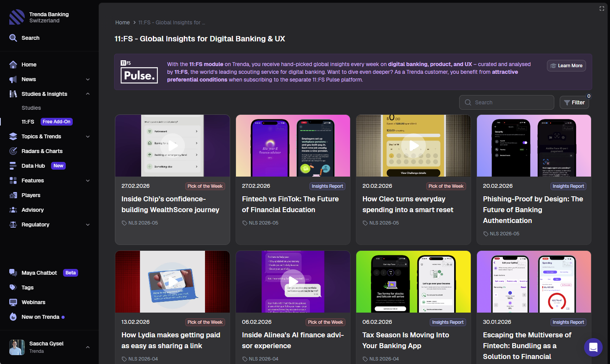610x364 pixels.
Task: Select Studies submenu item
Action: click(31, 108)
